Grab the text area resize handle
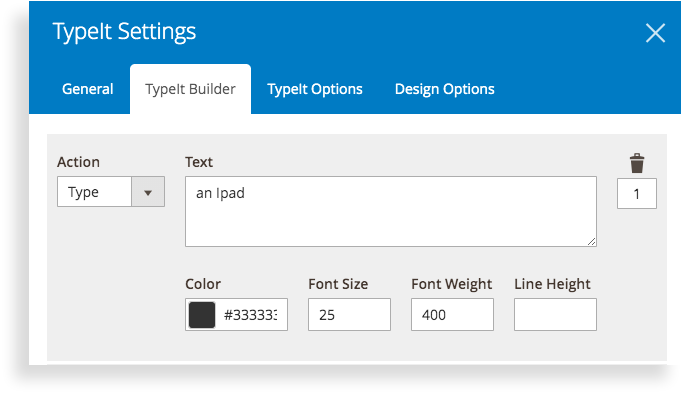 [591, 241]
